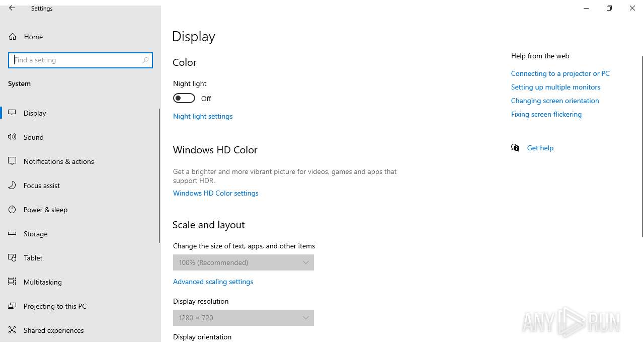644x362 pixels.
Task: Click the Get help chat icon
Action: tap(515, 148)
